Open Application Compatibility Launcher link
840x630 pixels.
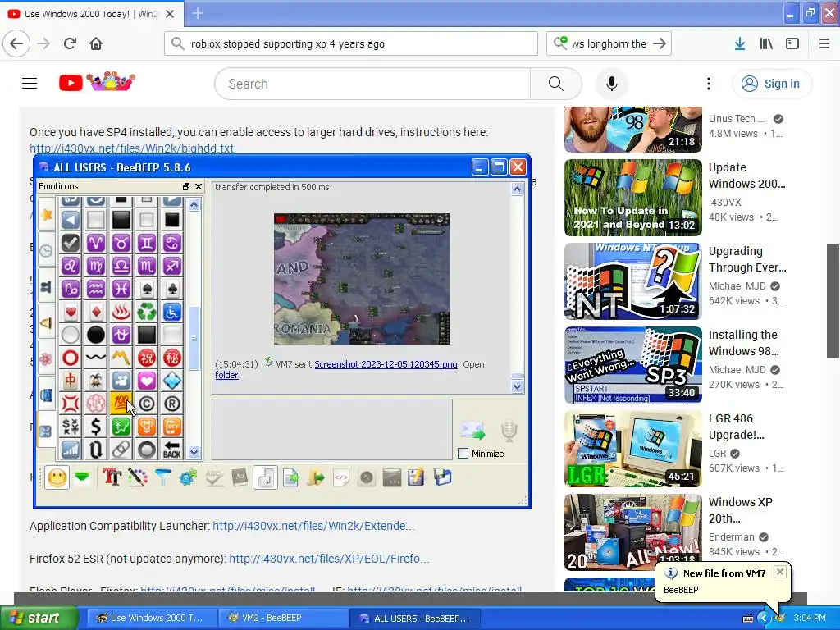(313, 526)
